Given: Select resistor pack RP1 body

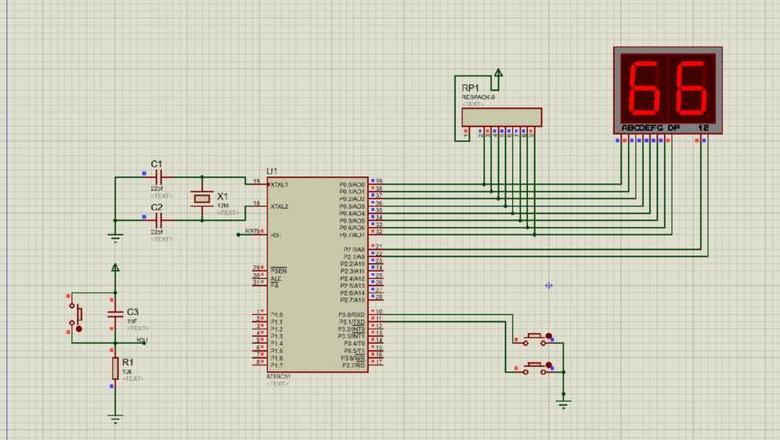Looking at the screenshot, I should (501, 117).
